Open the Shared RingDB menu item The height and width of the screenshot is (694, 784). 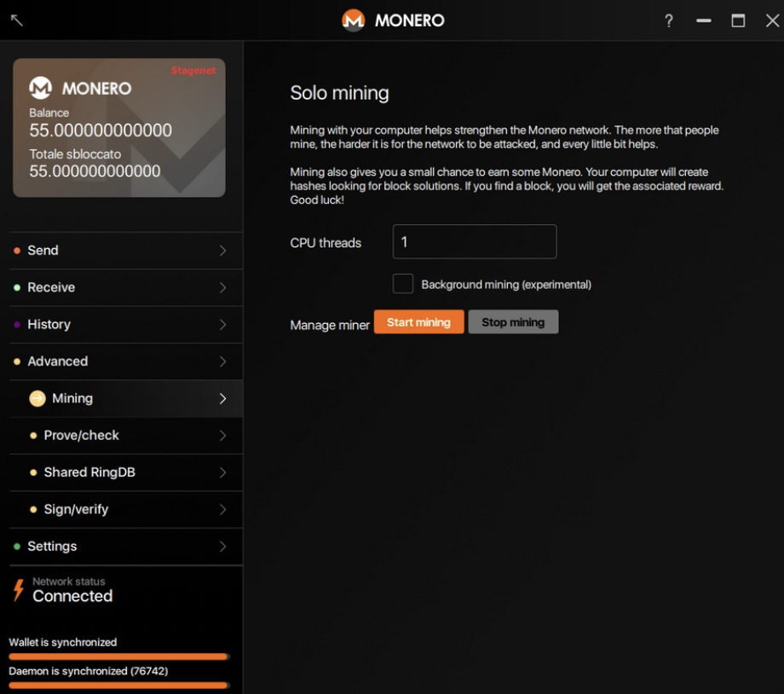coord(89,472)
